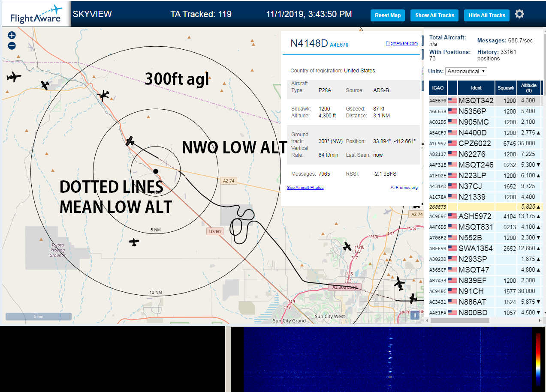
Task: Zoom out the map with minus icon
Action: pyautogui.click(x=12, y=46)
